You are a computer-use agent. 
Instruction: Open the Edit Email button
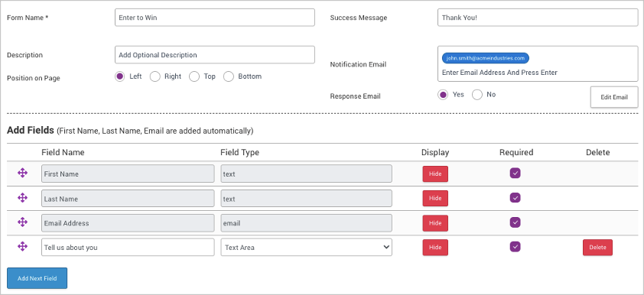[x=614, y=97]
